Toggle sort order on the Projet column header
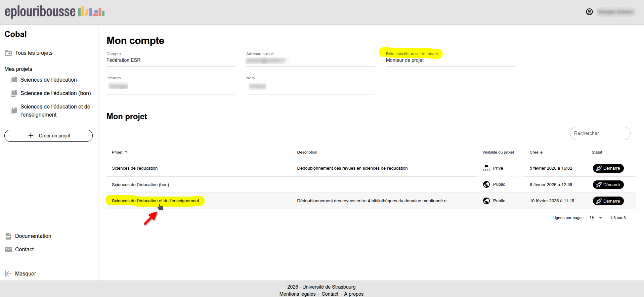 pos(120,152)
